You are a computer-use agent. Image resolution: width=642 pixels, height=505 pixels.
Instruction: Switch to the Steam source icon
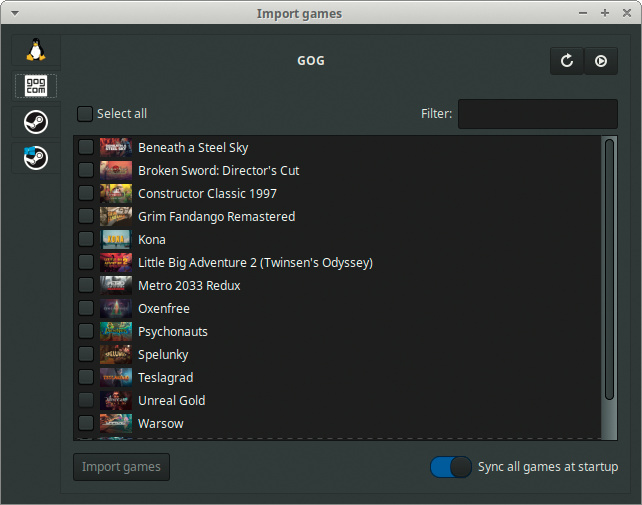36,122
